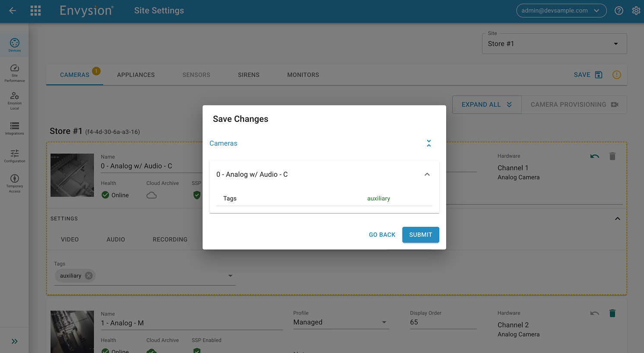
Task: Click Go Back in the dialog
Action: [x=382, y=235]
